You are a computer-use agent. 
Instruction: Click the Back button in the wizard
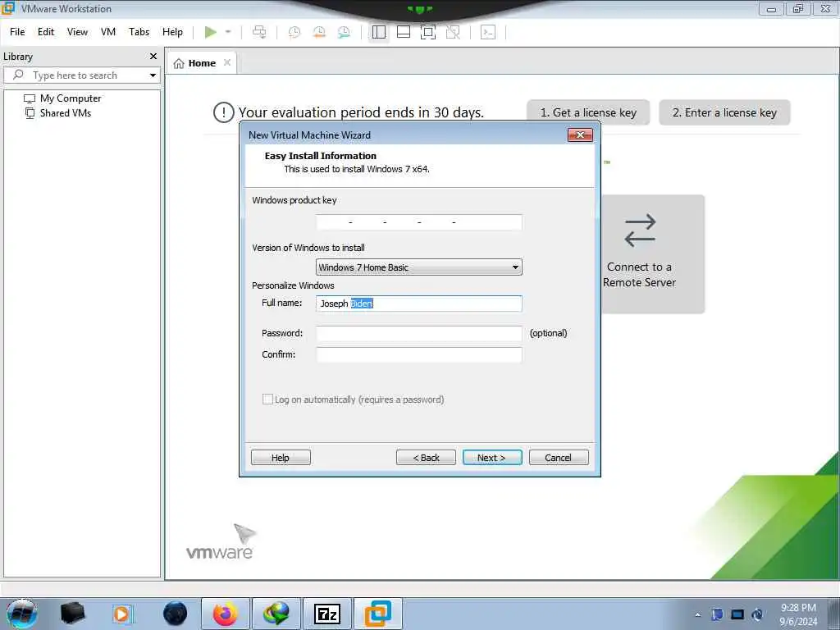pos(426,458)
